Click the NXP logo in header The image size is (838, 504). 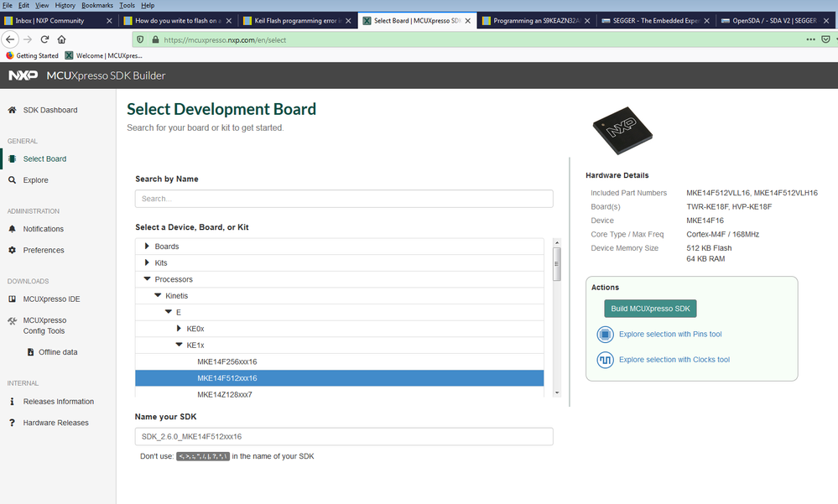(x=23, y=75)
